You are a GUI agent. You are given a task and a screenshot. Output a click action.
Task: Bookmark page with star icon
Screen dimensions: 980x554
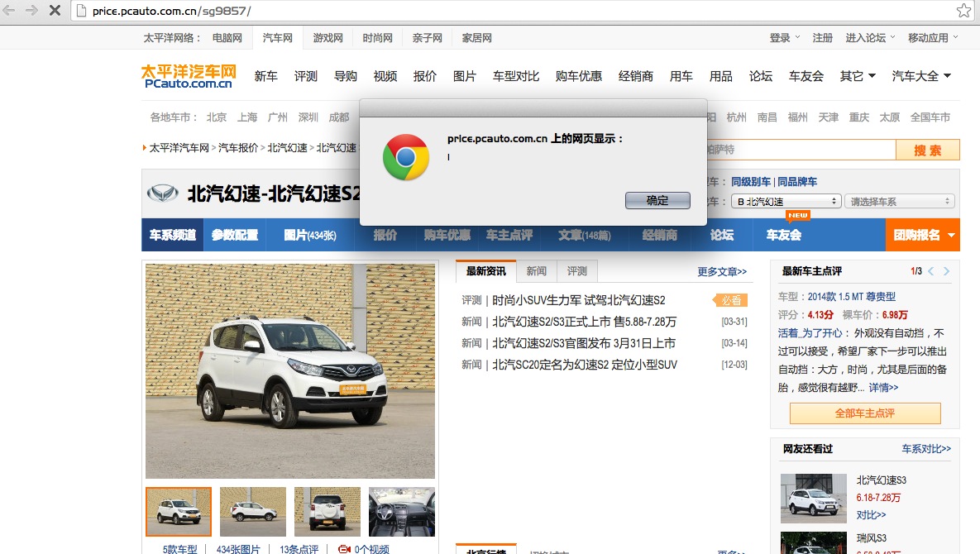coord(963,11)
